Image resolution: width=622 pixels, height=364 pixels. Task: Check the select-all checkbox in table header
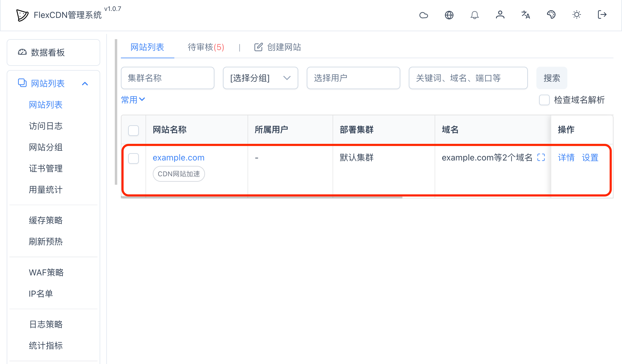tap(133, 130)
